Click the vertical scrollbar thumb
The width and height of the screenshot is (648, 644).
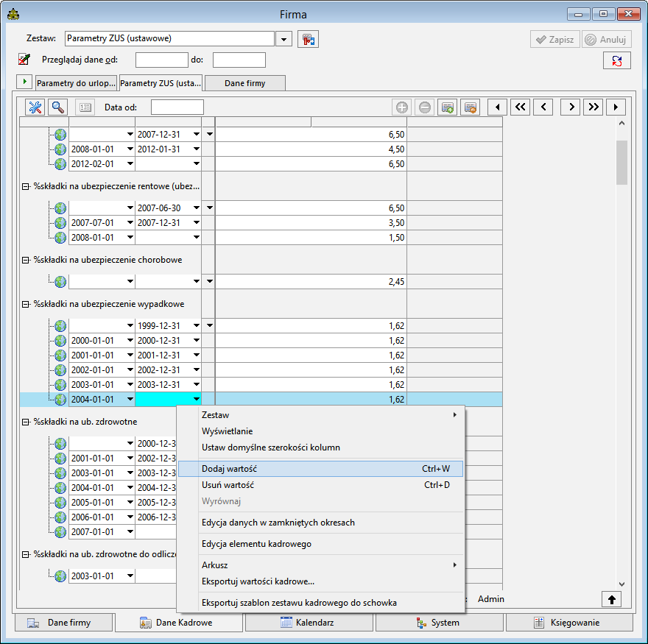621,163
